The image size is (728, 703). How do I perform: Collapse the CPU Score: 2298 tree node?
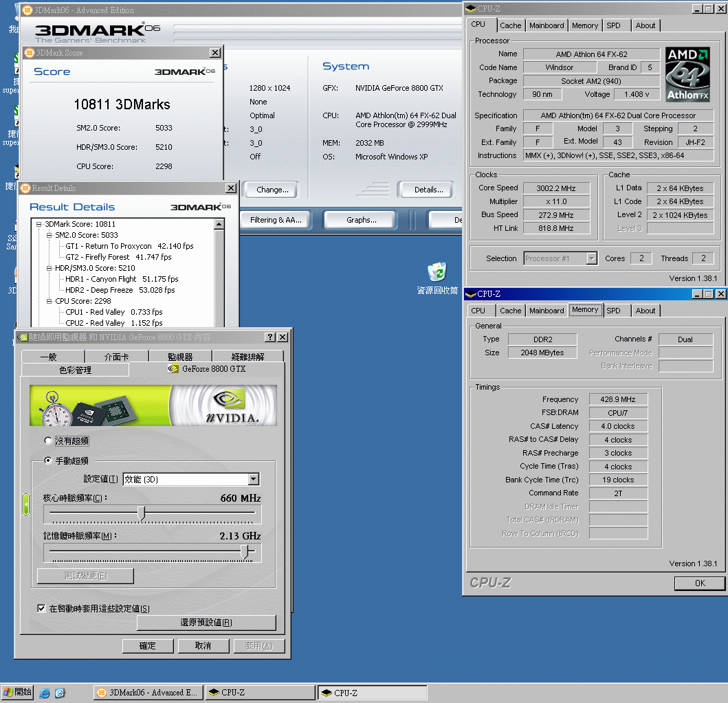point(49,301)
